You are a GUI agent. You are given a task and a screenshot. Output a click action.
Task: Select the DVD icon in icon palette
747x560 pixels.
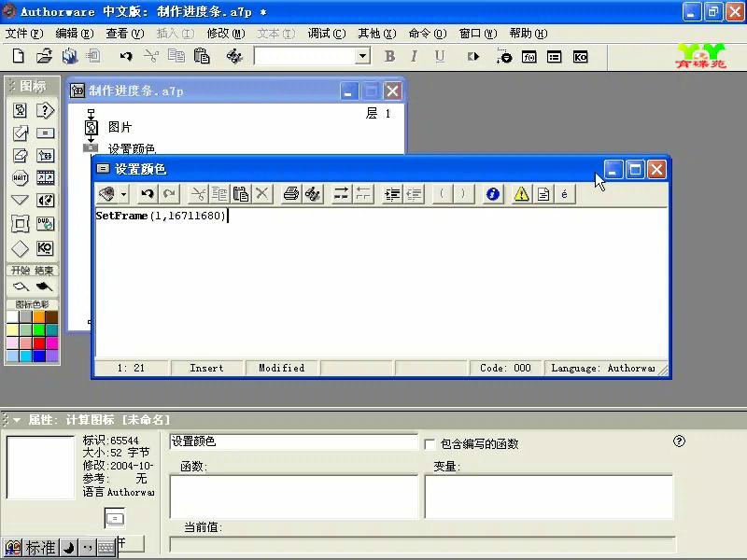pos(45,223)
